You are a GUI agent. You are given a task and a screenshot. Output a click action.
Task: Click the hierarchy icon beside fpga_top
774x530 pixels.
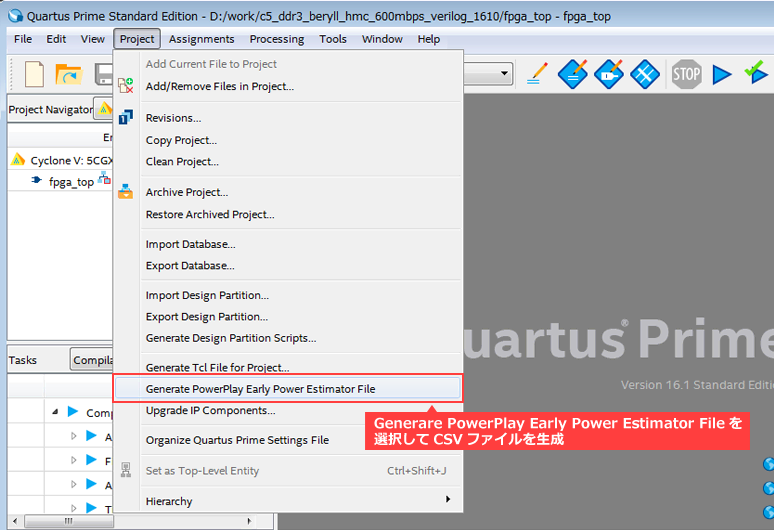[104, 178]
